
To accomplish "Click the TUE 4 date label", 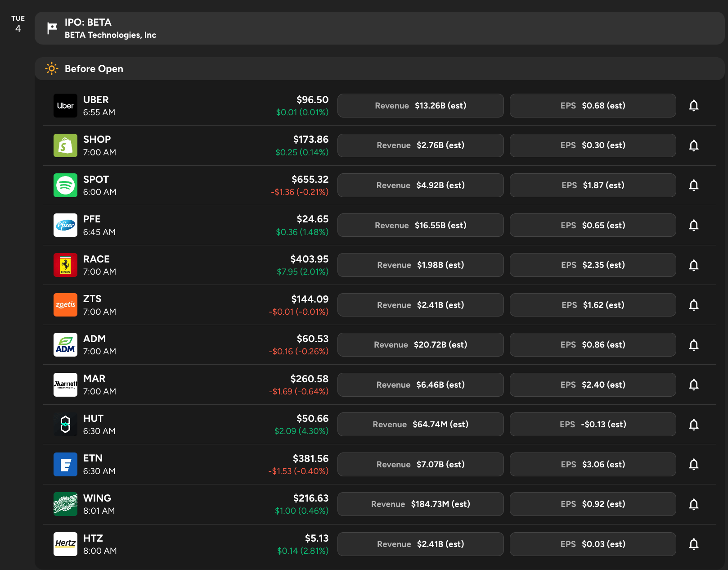I will (18, 24).
